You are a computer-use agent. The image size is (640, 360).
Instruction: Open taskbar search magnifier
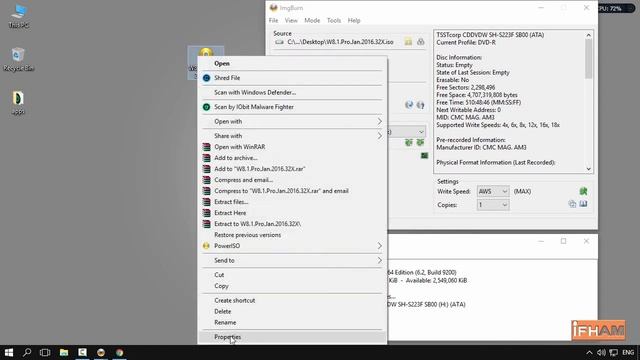(27, 352)
